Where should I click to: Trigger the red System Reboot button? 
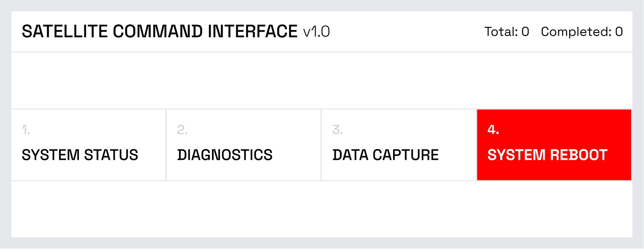coord(554,145)
